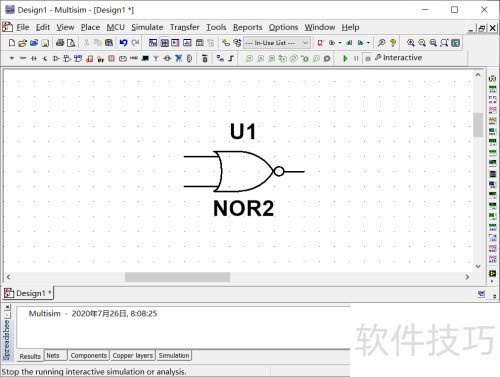
Task: Click the Place Source component icon
Action: click(x=12, y=58)
